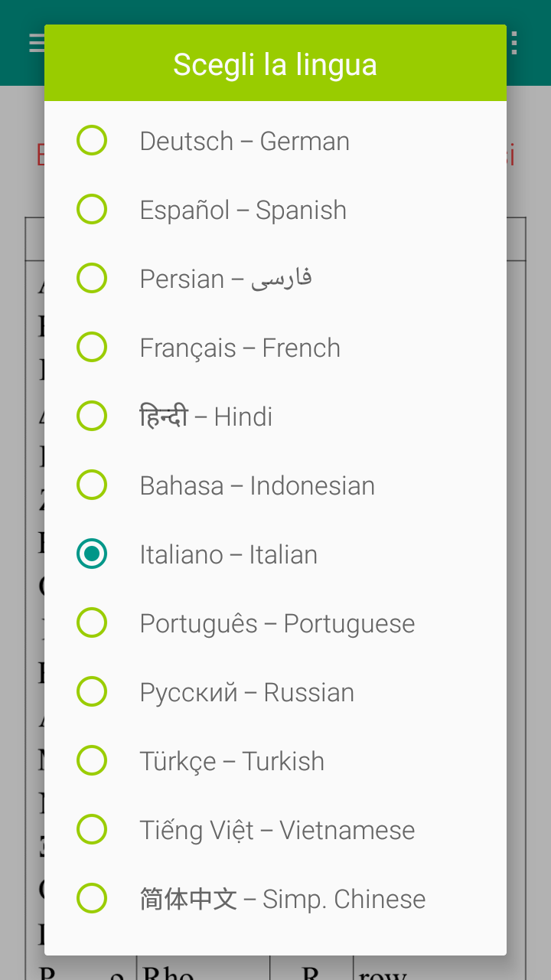
Task: Tap the Italiano – Italian label text
Action: [x=229, y=554]
